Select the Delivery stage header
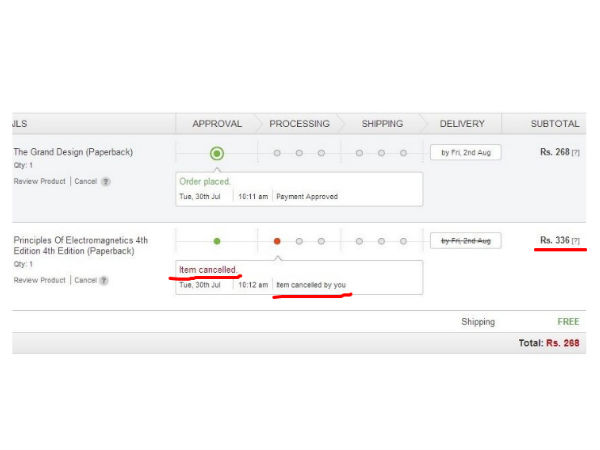 click(462, 124)
